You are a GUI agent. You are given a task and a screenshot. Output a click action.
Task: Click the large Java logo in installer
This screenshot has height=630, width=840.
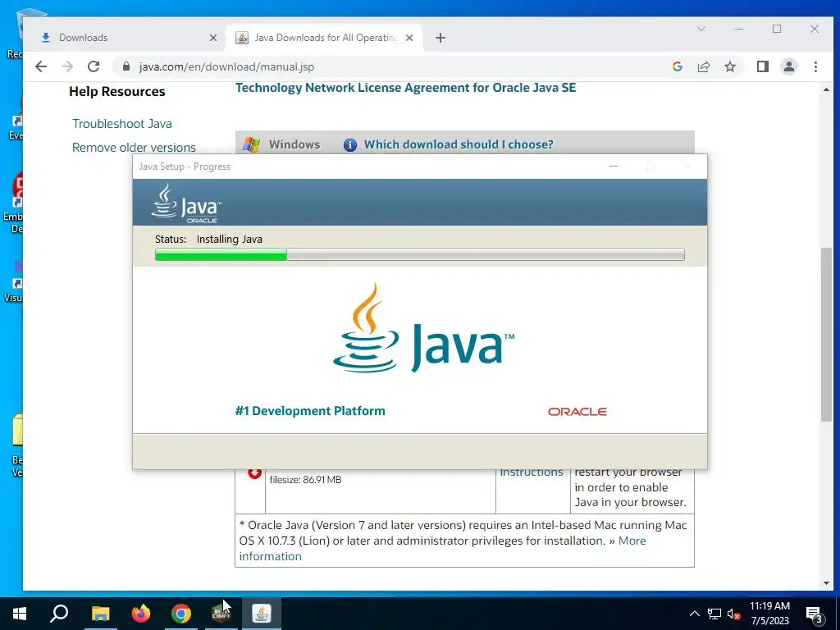click(423, 328)
